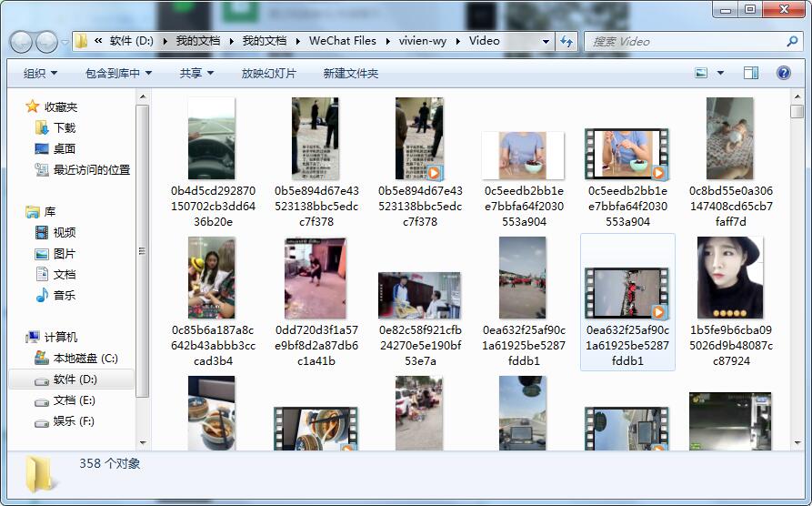This screenshot has width=812, height=506.
Task: Select image 0ea632f25af90c without filmstrip frame
Action: pyautogui.click(x=523, y=278)
